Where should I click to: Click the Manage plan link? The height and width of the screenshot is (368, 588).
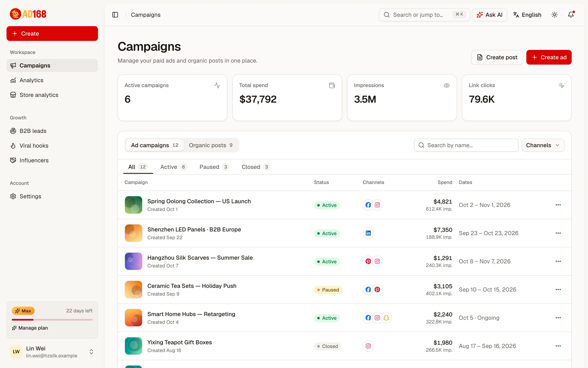coord(30,328)
